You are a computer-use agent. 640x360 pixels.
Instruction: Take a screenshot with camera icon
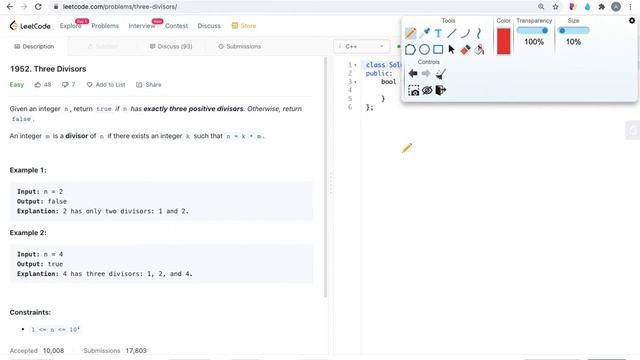(413, 90)
